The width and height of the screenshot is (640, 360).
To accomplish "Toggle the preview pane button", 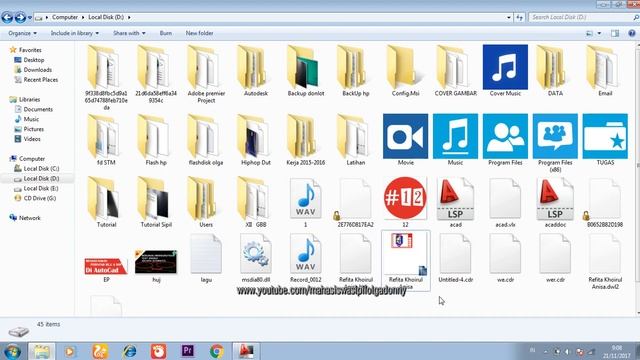I will (615, 33).
